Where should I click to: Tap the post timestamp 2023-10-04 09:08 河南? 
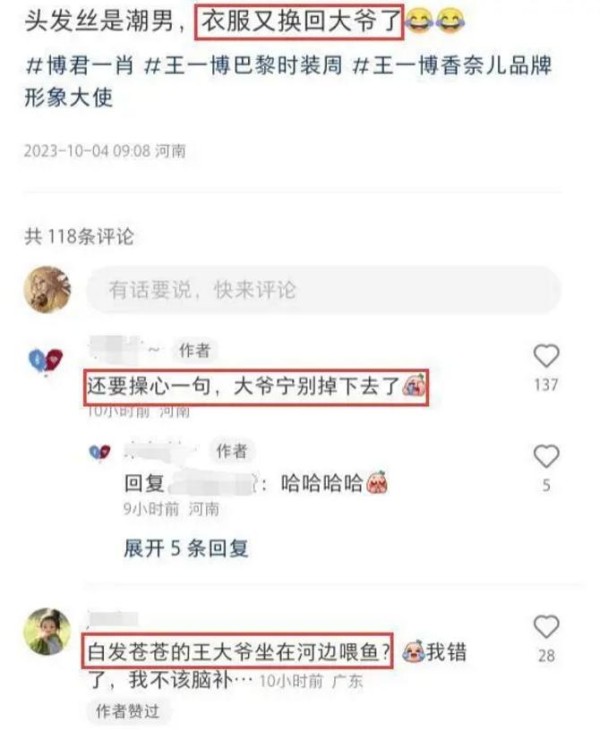coord(105,151)
